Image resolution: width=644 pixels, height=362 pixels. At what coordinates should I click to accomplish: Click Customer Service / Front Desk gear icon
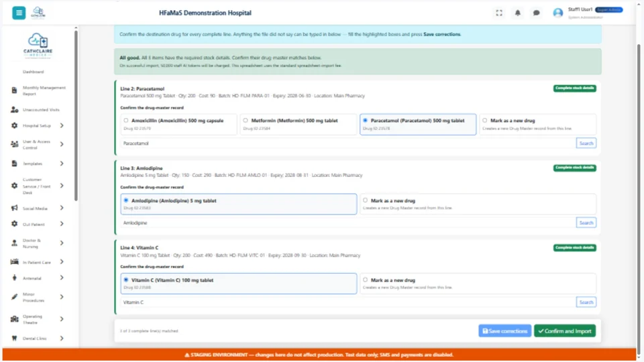tap(14, 186)
